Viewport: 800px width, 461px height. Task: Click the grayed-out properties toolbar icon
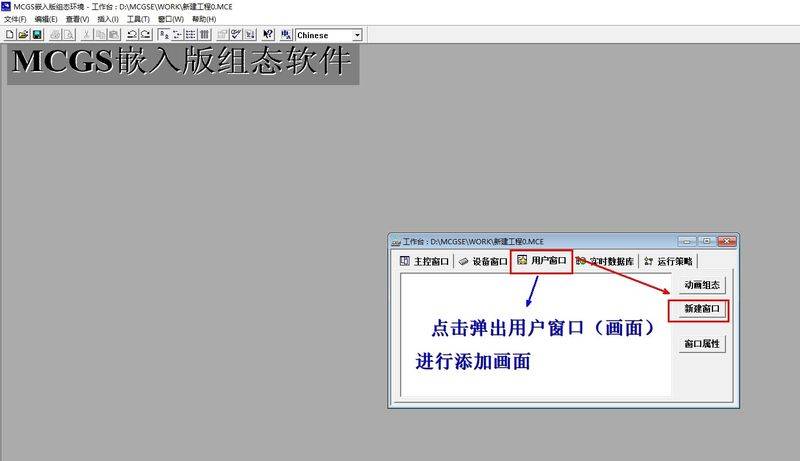point(222,35)
